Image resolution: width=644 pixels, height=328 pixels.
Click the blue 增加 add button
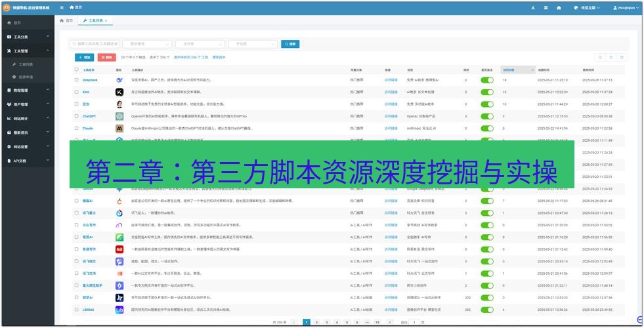(x=84, y=58)
